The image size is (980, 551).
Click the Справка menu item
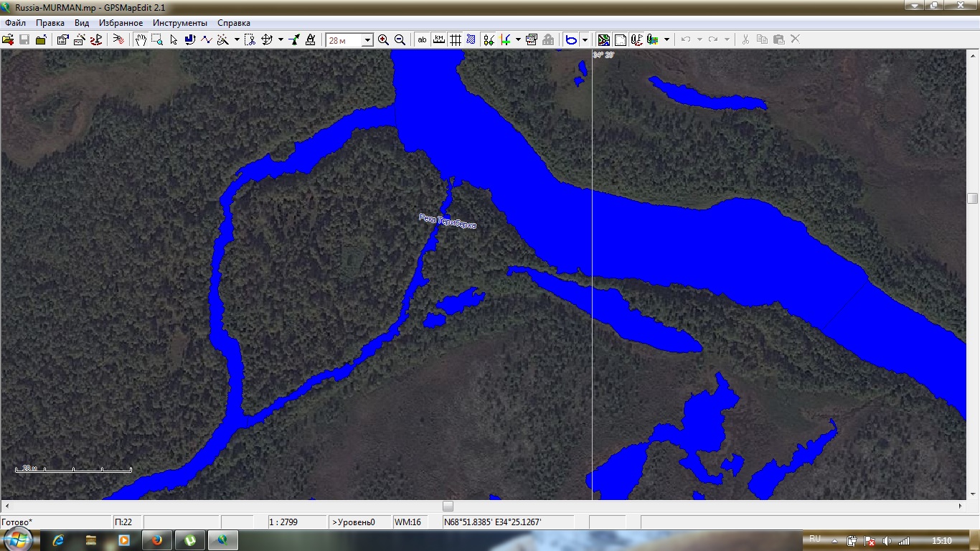[234, 23]
